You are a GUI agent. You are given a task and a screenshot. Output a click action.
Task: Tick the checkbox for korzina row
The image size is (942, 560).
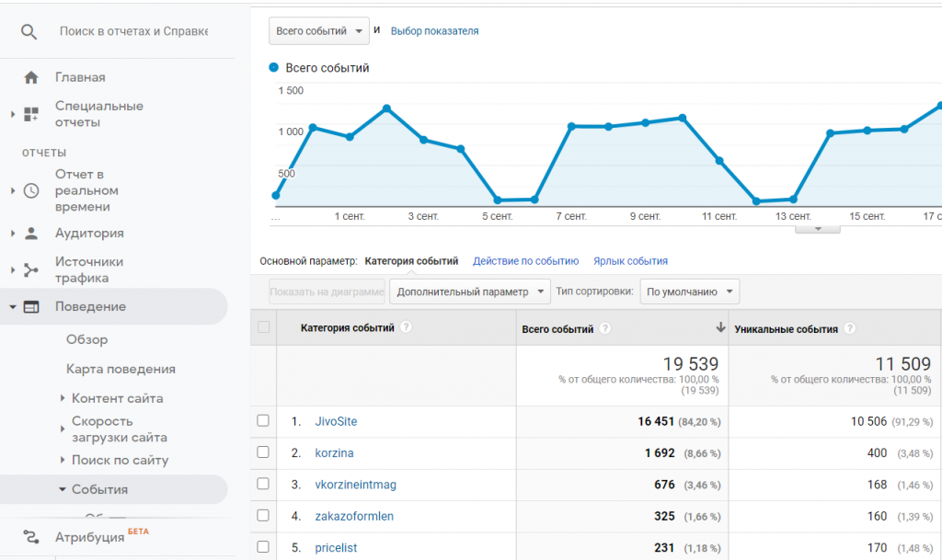coord(263,452)
